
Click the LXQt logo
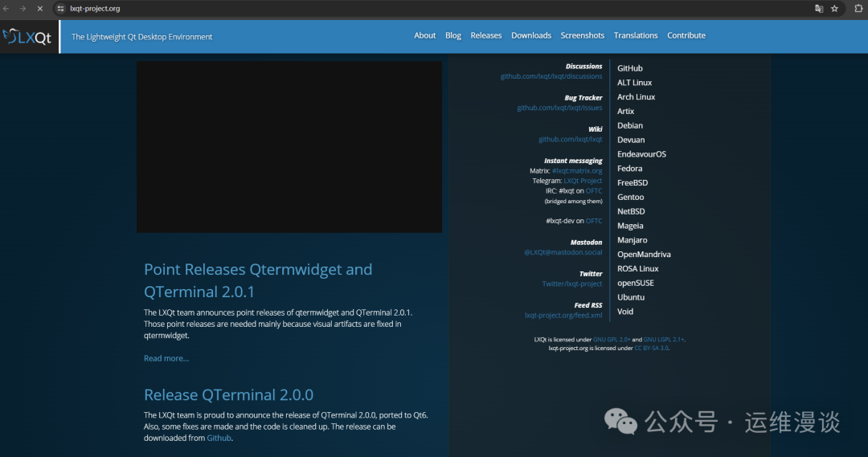27,36
